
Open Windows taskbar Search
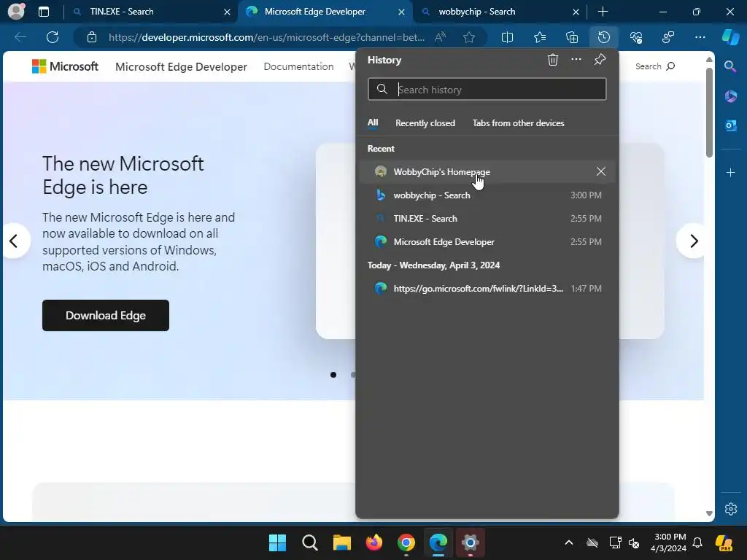pos(309,542)
